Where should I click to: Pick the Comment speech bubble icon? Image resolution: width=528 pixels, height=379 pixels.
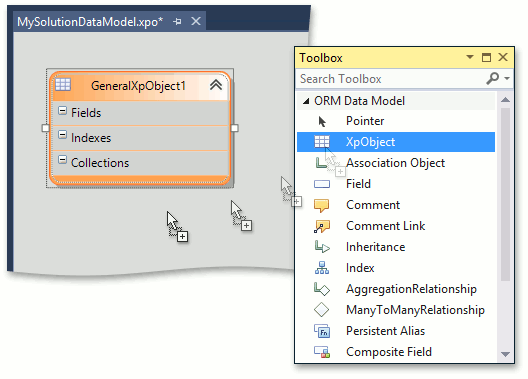tap(322, 205)
